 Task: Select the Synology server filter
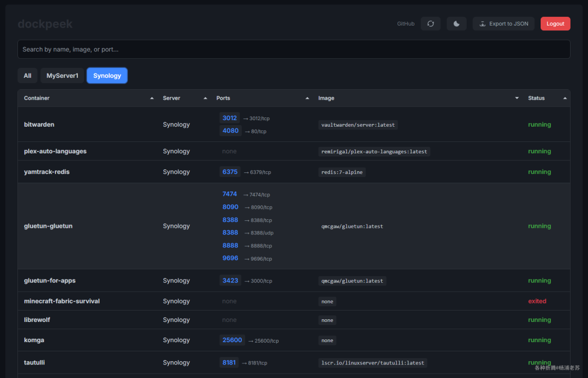[107, 76]
